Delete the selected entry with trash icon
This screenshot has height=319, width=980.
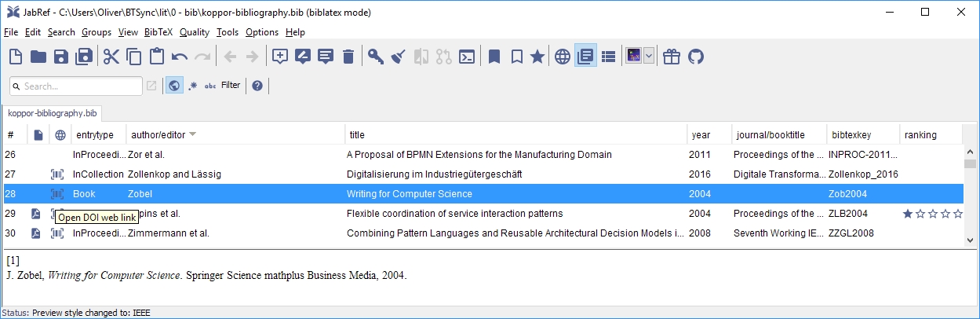point(348,57)
